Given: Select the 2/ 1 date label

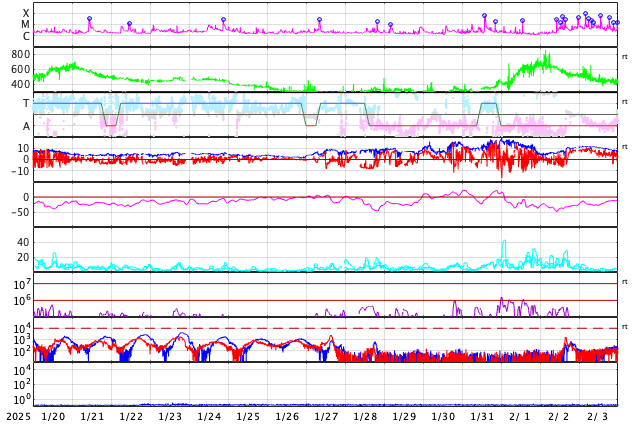Looking at the screenshot, I should coord(520,417).
